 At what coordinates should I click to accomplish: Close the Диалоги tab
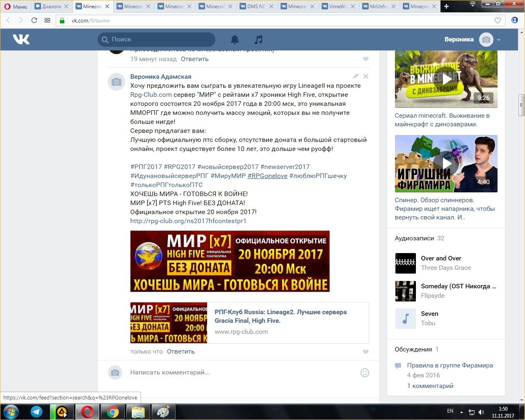click(66, 7)
